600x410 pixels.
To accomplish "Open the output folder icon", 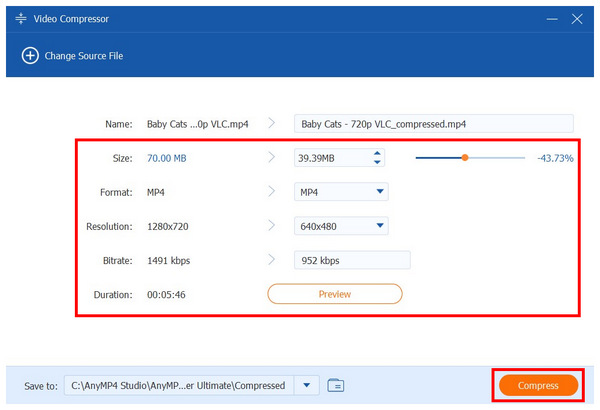I will tap(335, 385).
